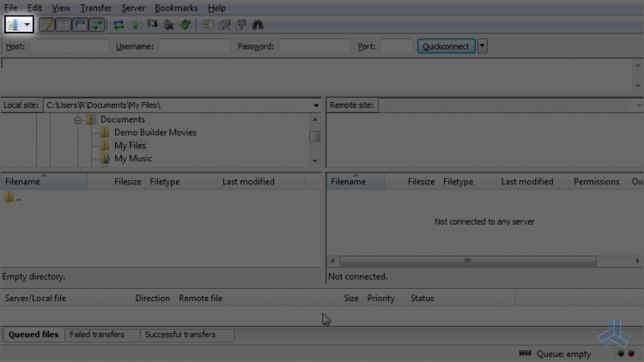This screenshot has width=644, height=362.
Task: Click the Demo Builder Movies folder icon
Action: (105, 132)
